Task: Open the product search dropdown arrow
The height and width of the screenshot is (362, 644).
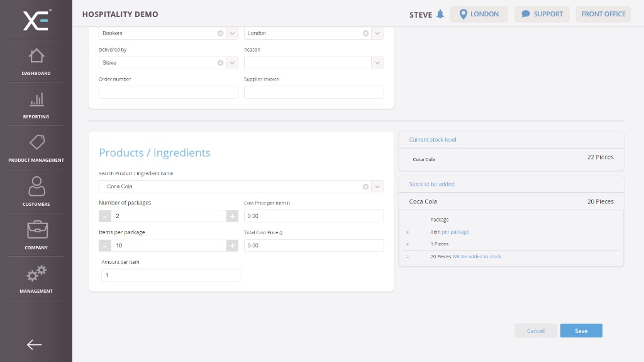Action: 377,186
